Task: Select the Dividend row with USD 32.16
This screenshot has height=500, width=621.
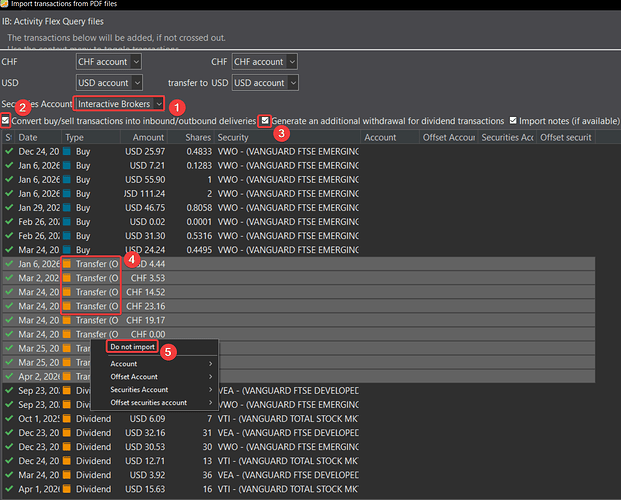Action: (x=150, y=432)
